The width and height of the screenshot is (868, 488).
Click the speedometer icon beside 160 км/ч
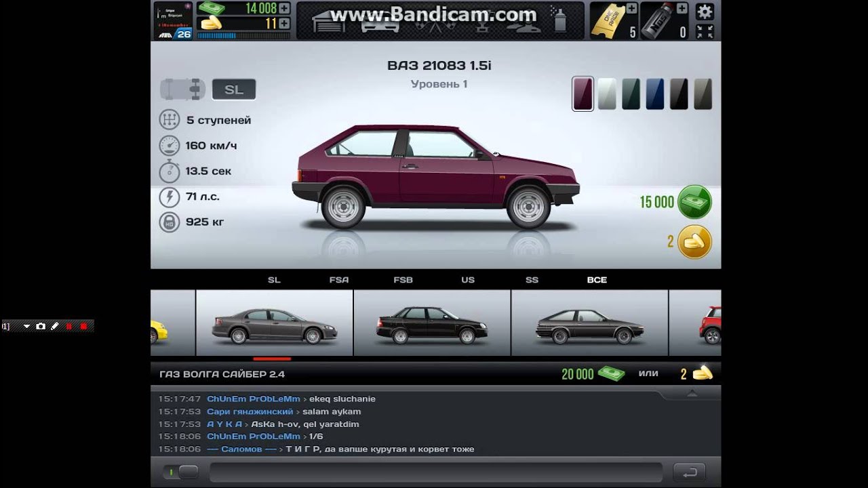click(x=169, y=146)
